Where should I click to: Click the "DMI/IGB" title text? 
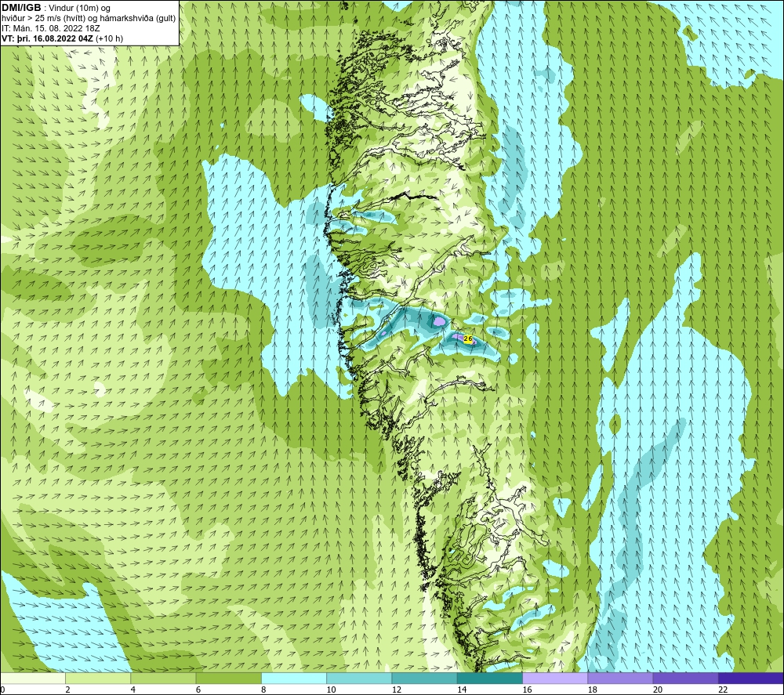click(x=21, y=8)
